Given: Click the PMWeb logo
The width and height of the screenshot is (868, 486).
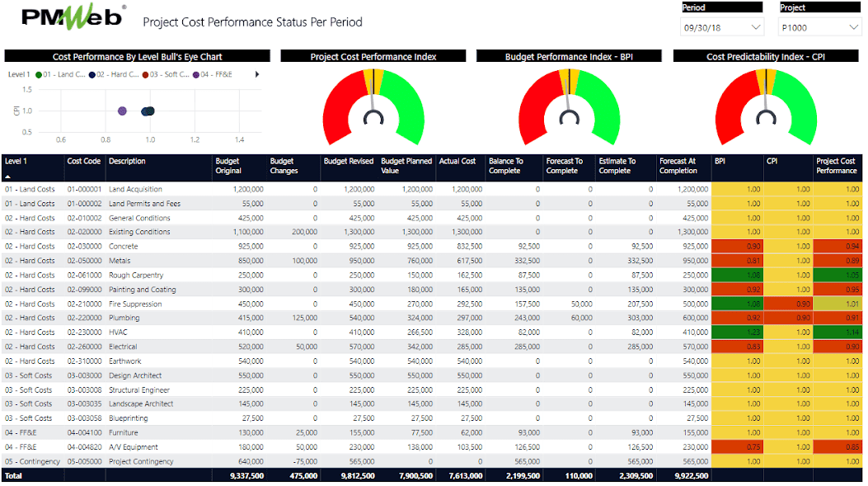Looking at the screenshot, I should 72,18.
